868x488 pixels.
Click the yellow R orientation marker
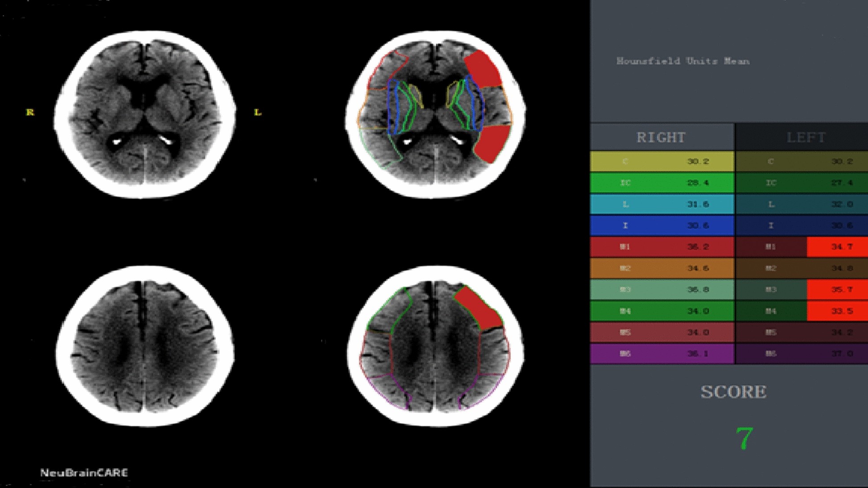click(x=30, y=112)
